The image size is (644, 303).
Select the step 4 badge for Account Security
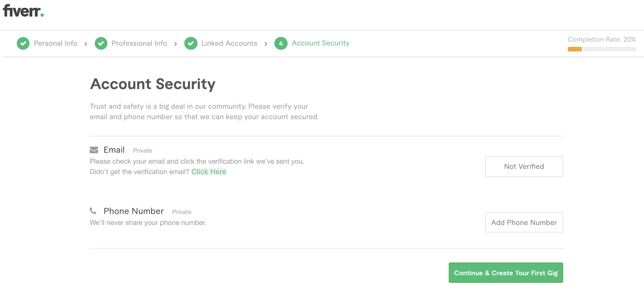(x=280, y=43)
